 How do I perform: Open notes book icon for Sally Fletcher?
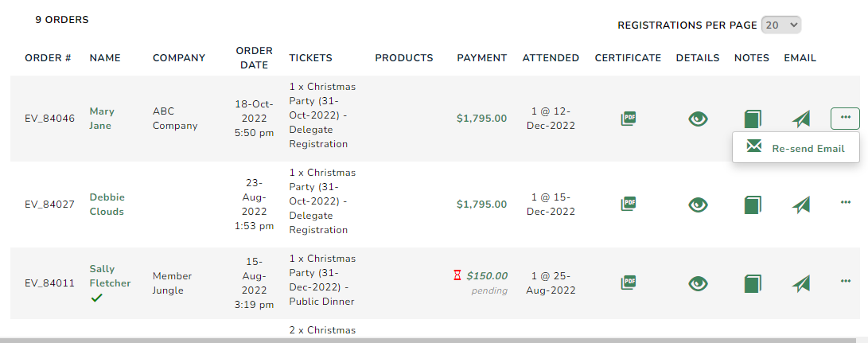coord(753,283)
